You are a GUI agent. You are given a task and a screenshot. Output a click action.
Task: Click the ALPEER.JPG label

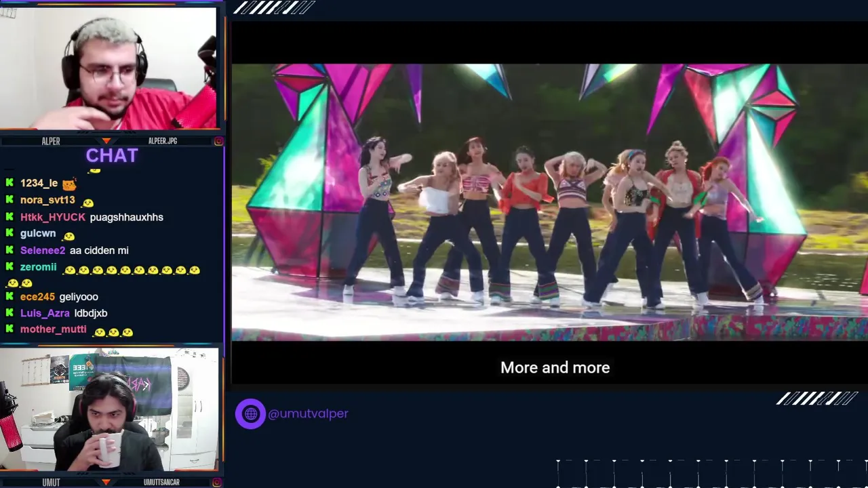pyautogui.click(x=163, y=141)
